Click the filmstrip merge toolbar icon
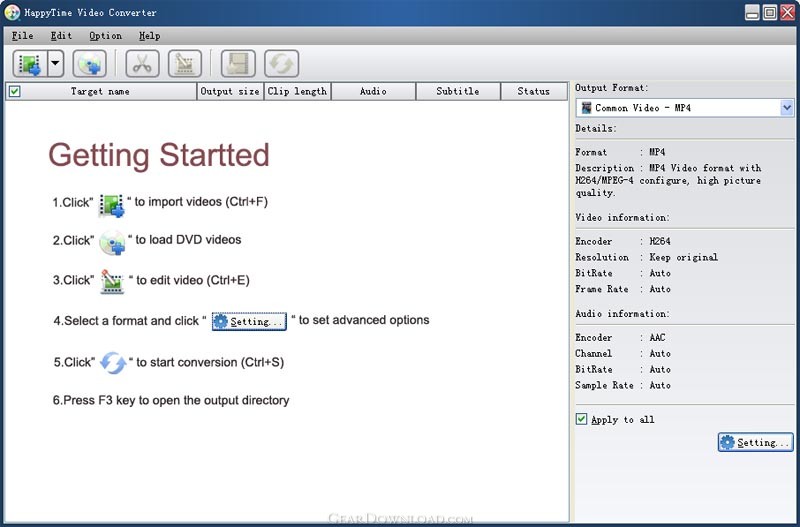Image resolution: width=800 pixels, height=527 pixels. [x=238, y=64]
